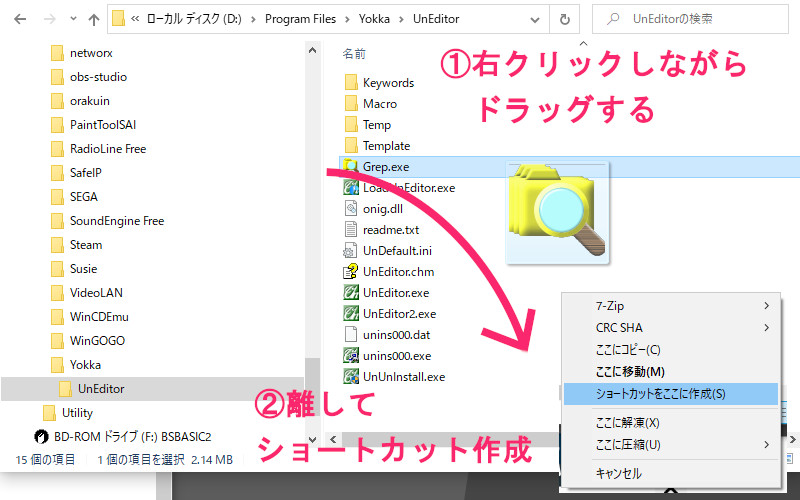The image size is (800, 500).
Task: Select the orakuin folder in tree
Action: [x=80, y=101]
